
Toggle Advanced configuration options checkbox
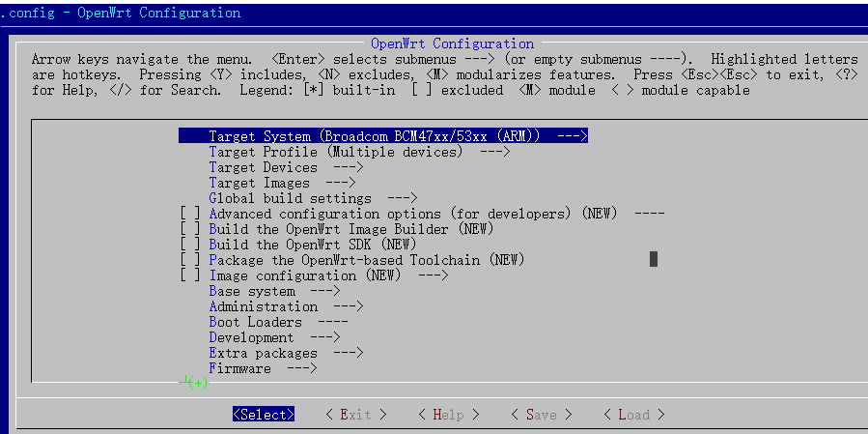tap(190, 214)
